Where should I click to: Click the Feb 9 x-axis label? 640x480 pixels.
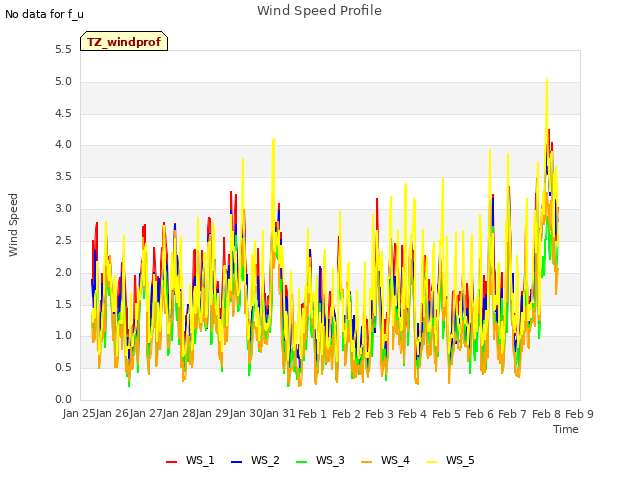579,414
